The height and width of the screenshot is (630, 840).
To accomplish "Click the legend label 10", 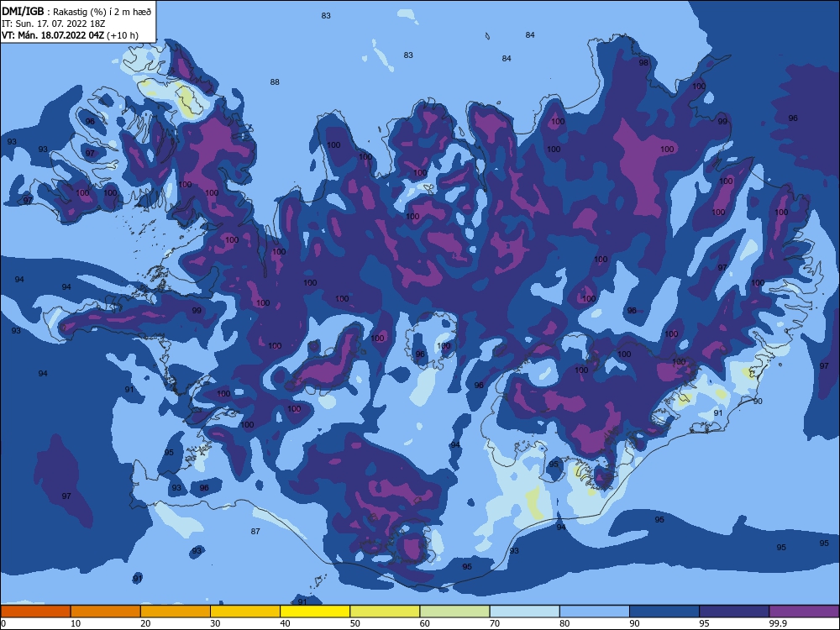I will pos(76,623).
